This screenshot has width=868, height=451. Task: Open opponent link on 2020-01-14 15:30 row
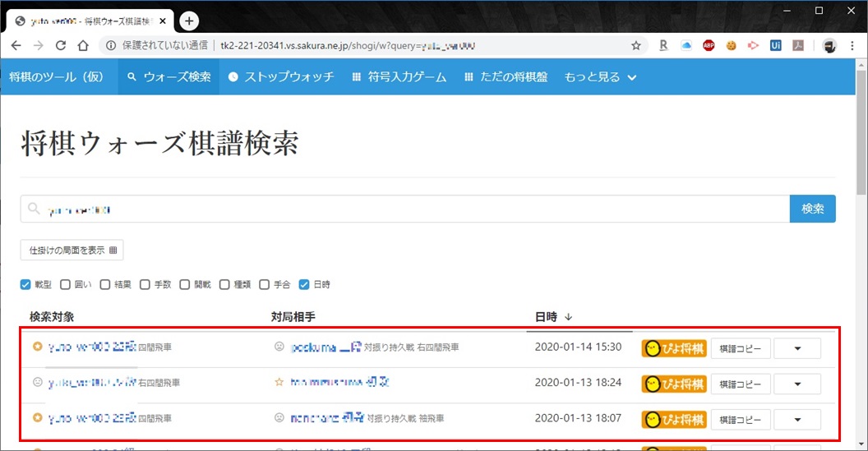coord(326,347)
